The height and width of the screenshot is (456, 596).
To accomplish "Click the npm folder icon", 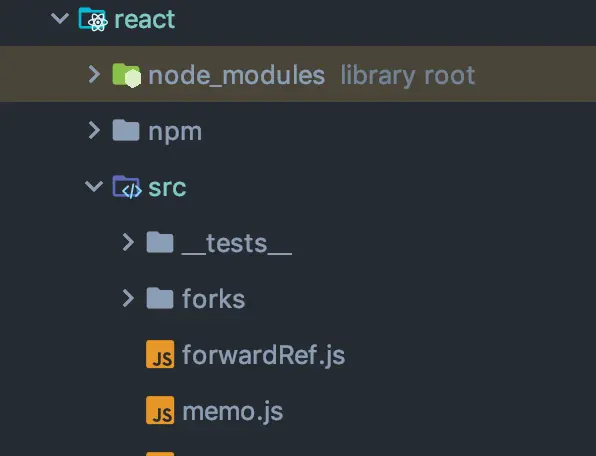I will pos(126,130).
